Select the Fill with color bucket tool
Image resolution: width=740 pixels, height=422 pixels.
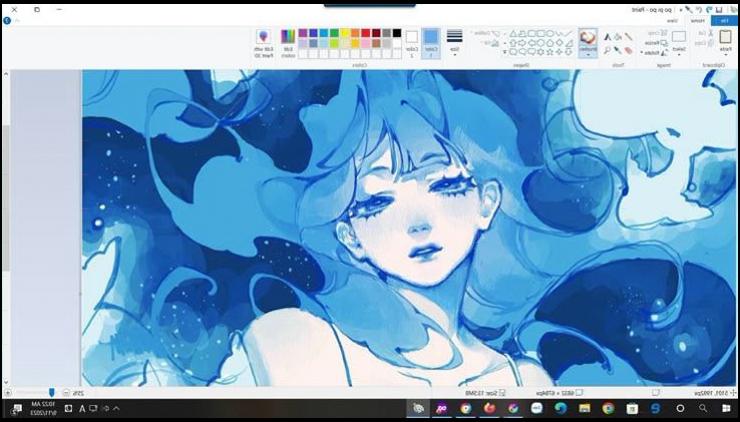[x=618, y=36]
